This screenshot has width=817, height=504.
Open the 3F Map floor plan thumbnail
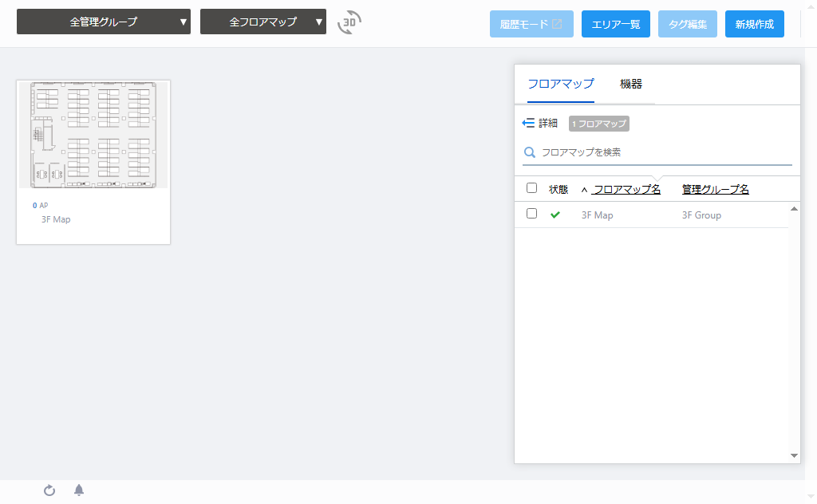[94, 135]
